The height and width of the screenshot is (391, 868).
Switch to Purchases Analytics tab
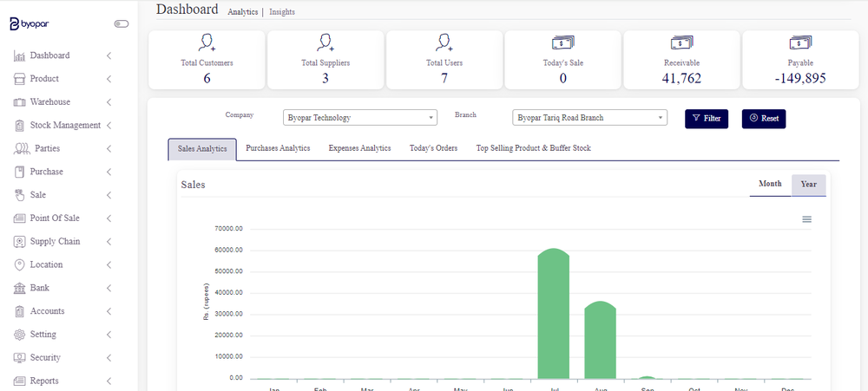click(x=278, y=149)
